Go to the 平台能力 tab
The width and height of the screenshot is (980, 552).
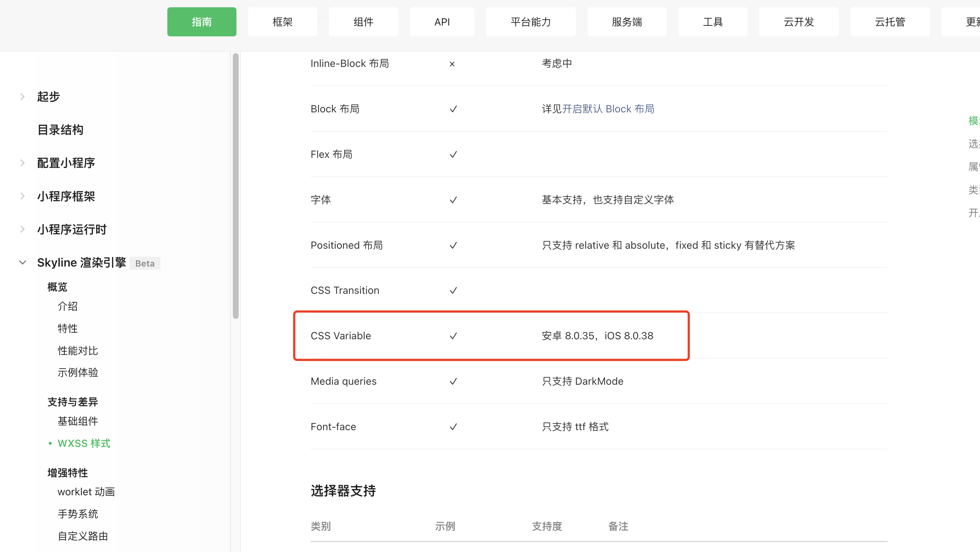[530, 22]
